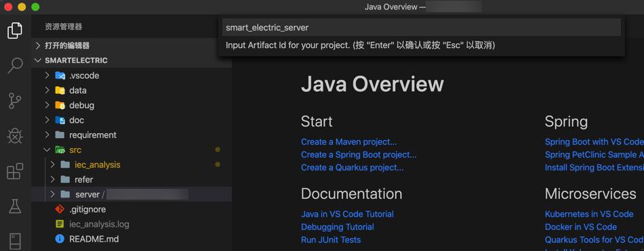Click the yellow macOS minimize button
The width and height of the screenshot is (644, 251).
(x=22, y=7)
